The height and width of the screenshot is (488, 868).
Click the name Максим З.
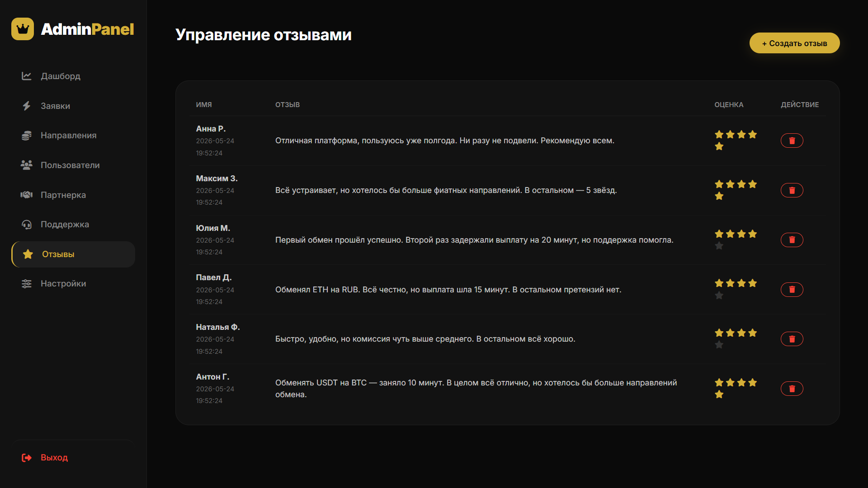(x=217, y=178)
